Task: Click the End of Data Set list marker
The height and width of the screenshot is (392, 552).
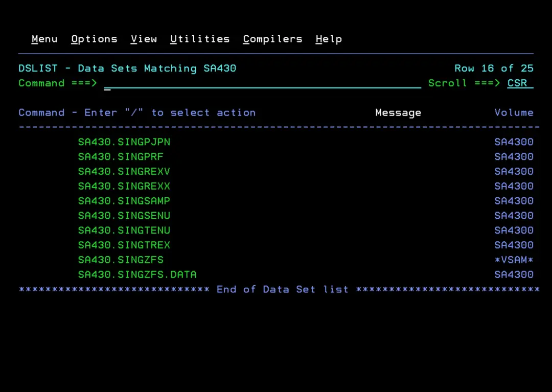Action: tap(282, 290)
